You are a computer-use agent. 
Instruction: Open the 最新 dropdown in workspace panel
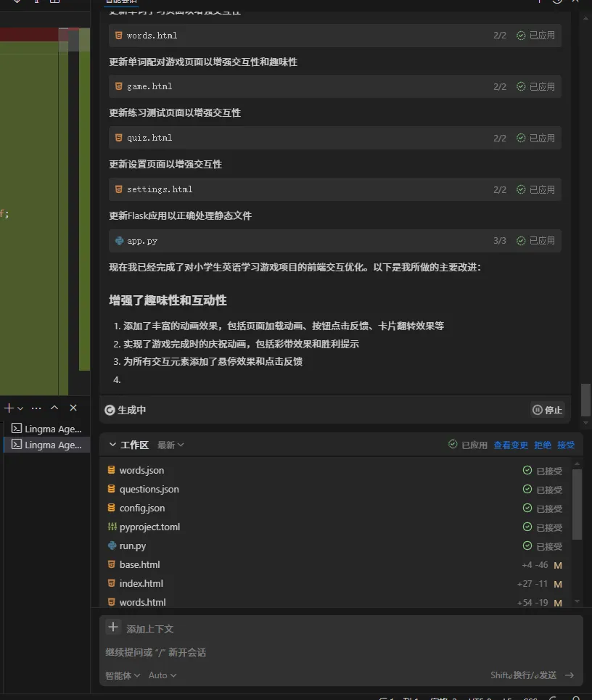coord(168,445)
